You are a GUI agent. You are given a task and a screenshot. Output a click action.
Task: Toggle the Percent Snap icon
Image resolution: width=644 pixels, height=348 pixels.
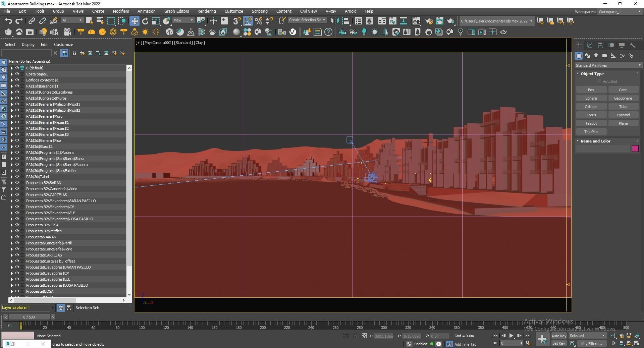pyautogui.click(x=259, y=21)
